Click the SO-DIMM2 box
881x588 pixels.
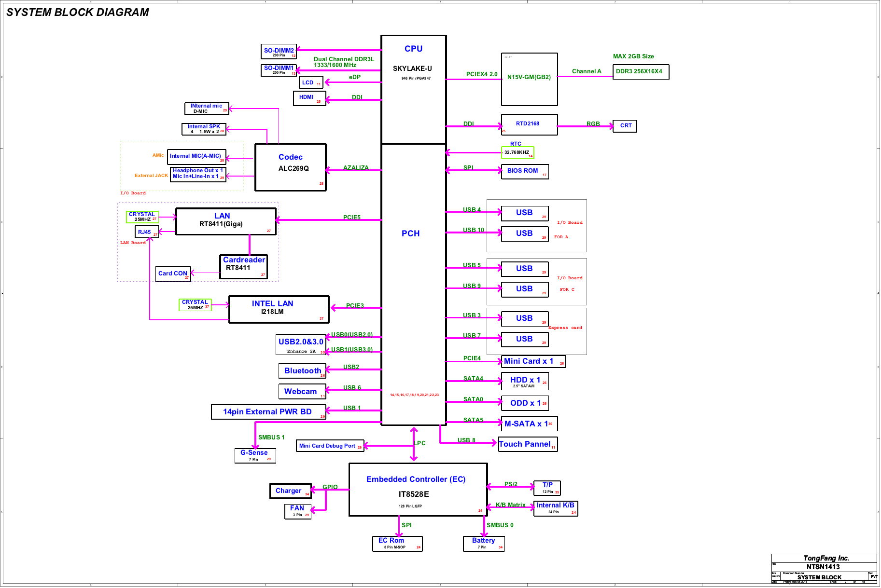point(279,51)
